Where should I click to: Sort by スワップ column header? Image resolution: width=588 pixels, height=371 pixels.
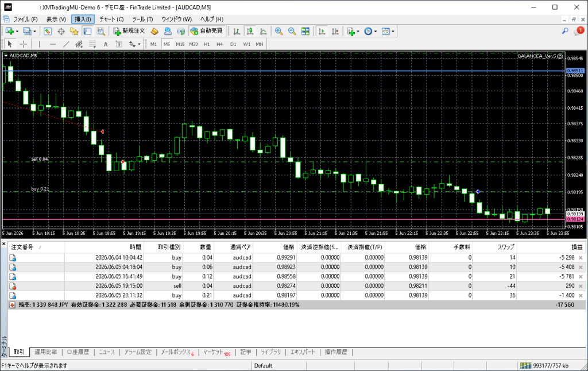494,247
